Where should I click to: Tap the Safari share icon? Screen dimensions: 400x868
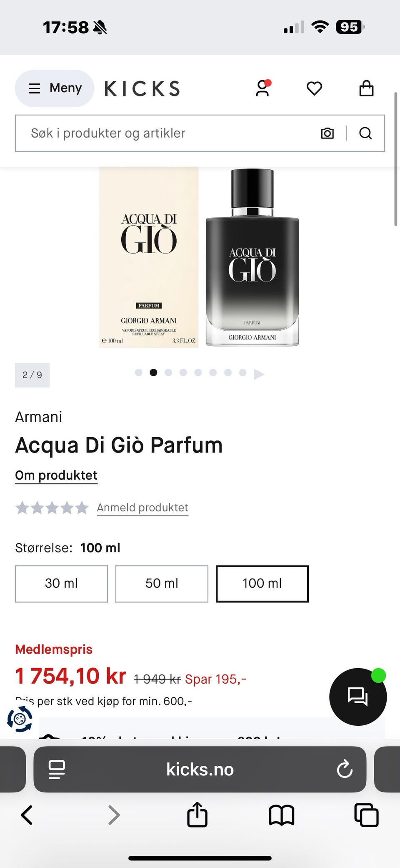[197, 815]
